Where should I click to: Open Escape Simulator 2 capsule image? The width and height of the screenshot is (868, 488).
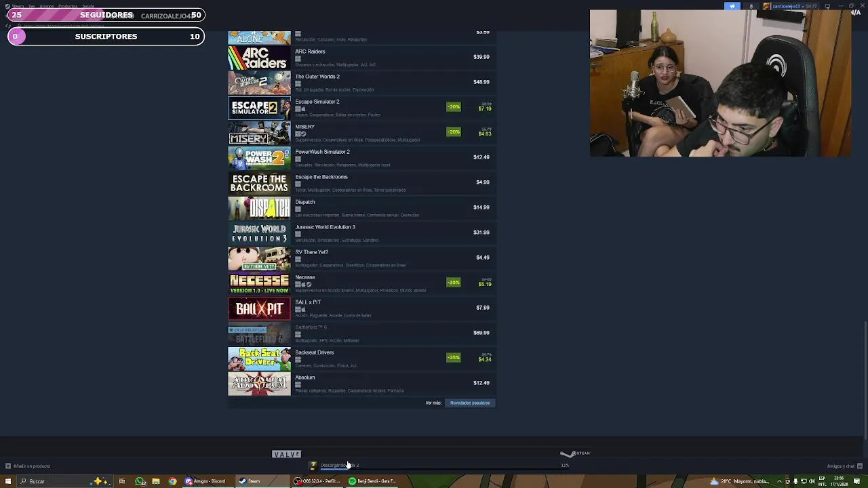pos(259,109)
